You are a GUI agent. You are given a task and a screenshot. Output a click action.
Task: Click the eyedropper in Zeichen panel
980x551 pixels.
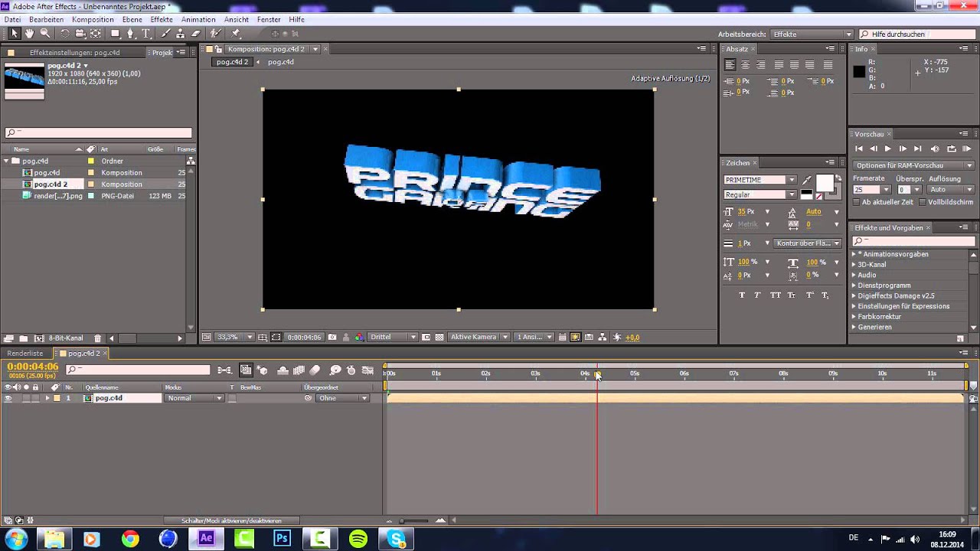(807, 180)
